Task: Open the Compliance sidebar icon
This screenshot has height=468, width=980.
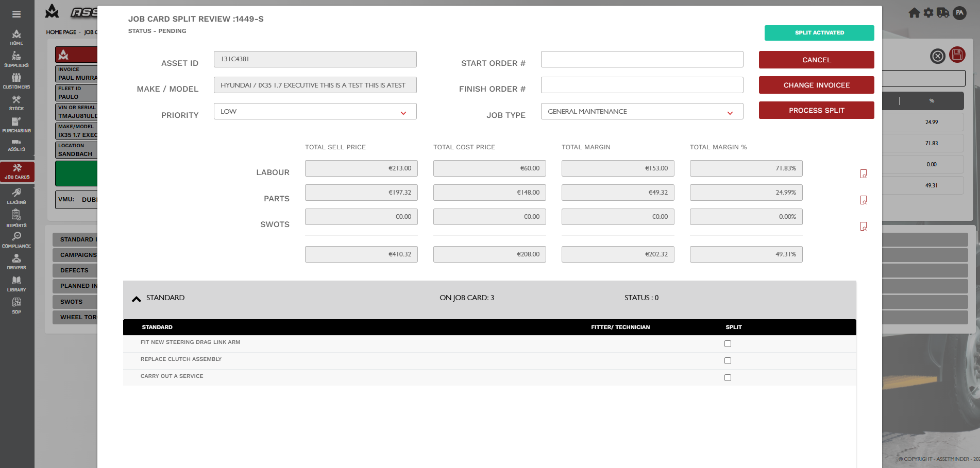Action: 16,240
